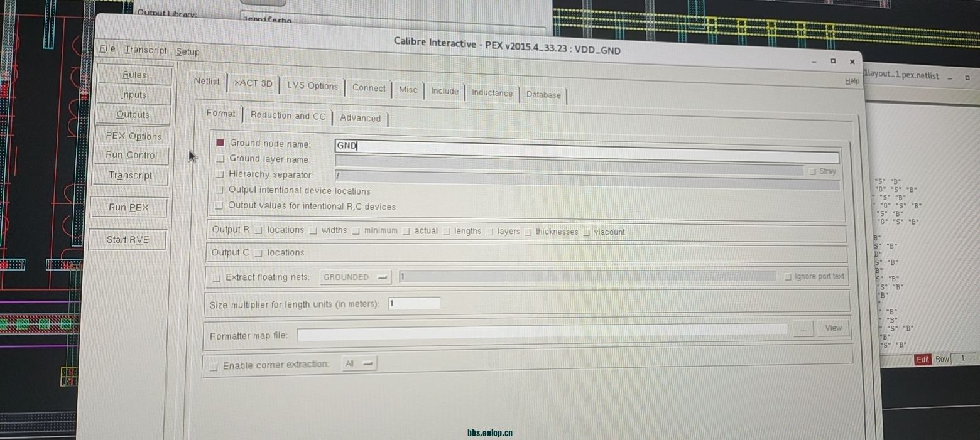980x440 pixels.
Task: Click Edit button in netlist window
Action: (922, 360)
